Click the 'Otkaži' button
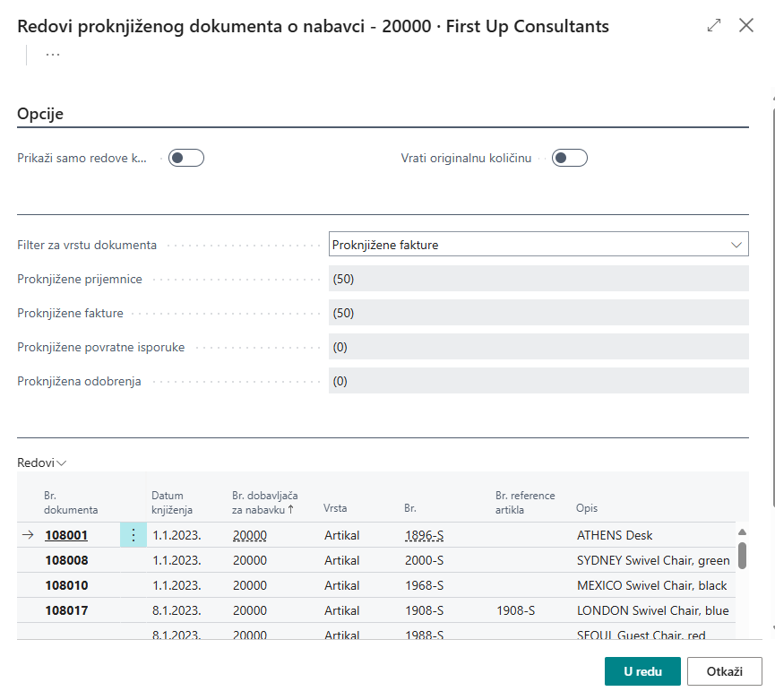The image size is (775, 700). pyautogui.click(x=724, y=671)
